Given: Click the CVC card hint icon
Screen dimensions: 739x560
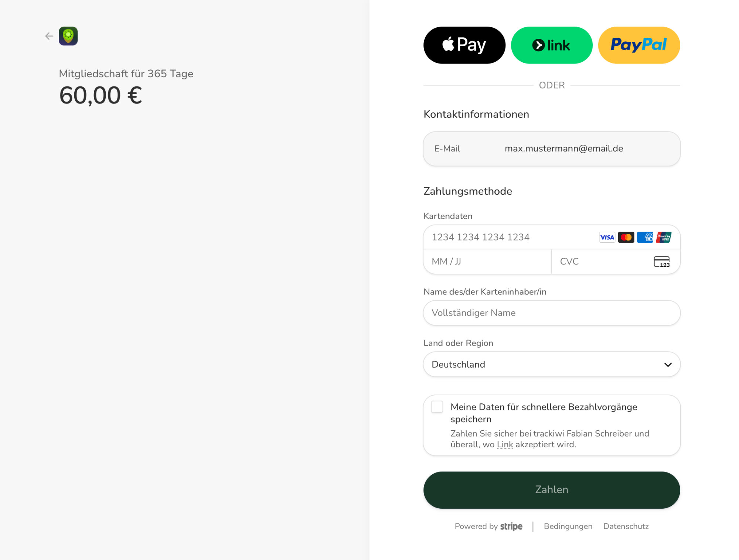Looking at the screenshot, I should pyautogui.click(x=661, y=262).
